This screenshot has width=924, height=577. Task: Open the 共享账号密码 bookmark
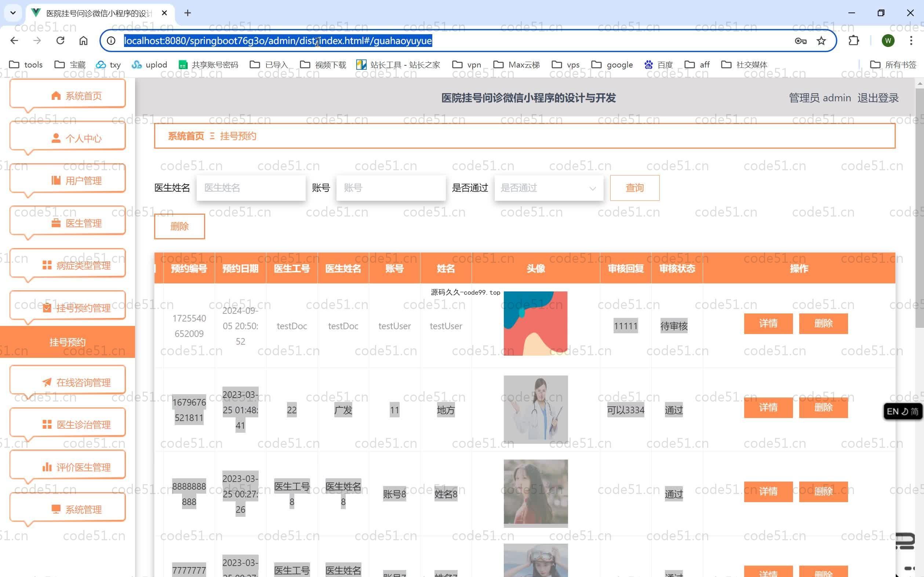tap(208, 65)
